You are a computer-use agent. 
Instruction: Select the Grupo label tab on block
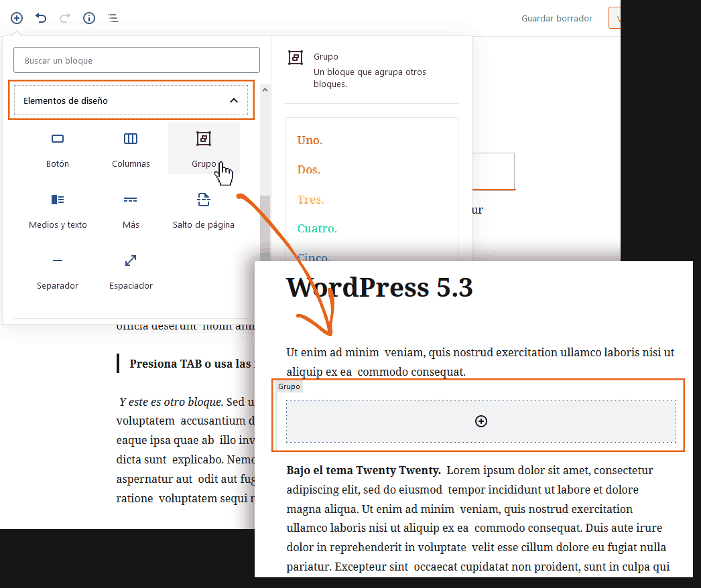pyautogui.click(x=290, y=386)
